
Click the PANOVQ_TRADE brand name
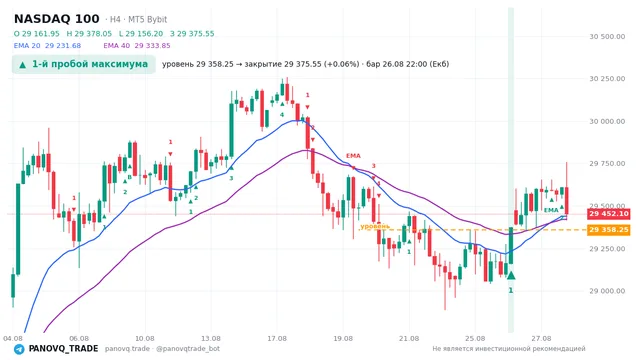tap(63, 349)
